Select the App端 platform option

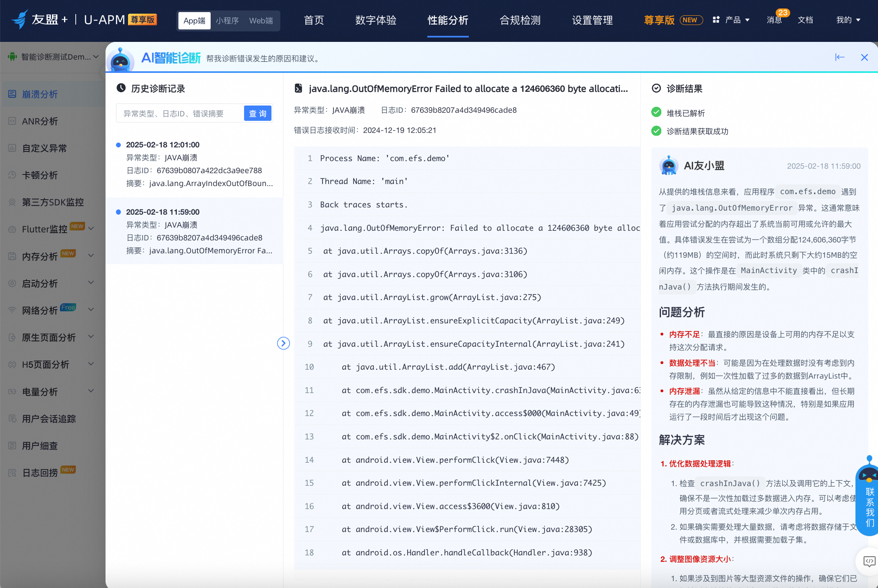coord(195,21)
